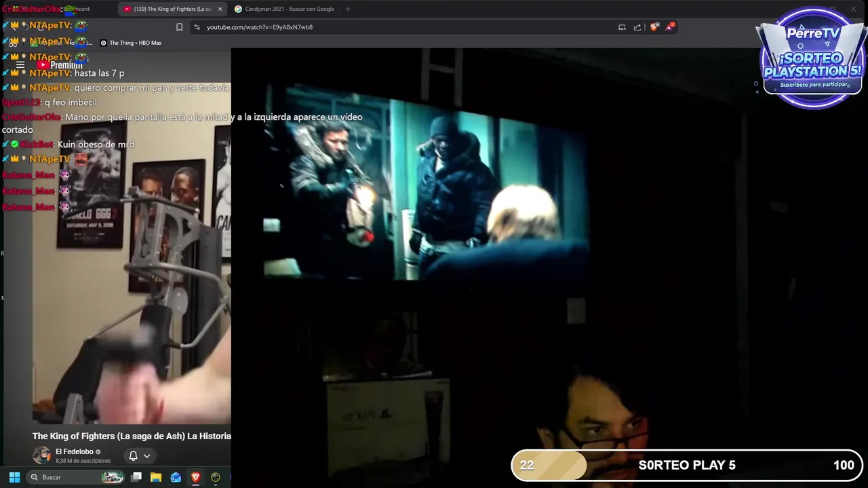Share this page via share icon
The width and height of the screenshot is (868, 488).
click(637, 27)
